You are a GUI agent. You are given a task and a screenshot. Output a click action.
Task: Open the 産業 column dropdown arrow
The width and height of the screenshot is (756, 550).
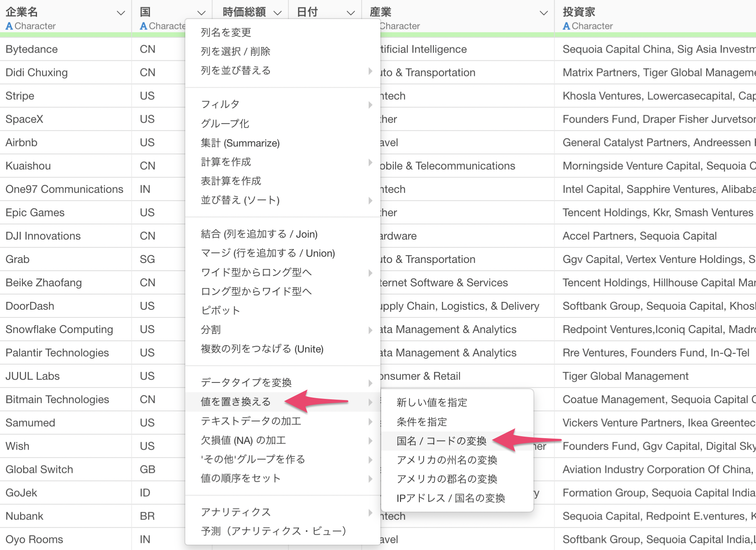[544, 13]
